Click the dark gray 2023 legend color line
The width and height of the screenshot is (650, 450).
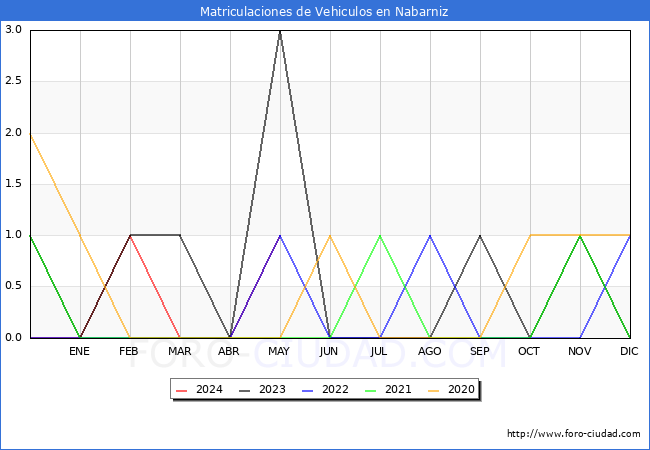point(245,390)
